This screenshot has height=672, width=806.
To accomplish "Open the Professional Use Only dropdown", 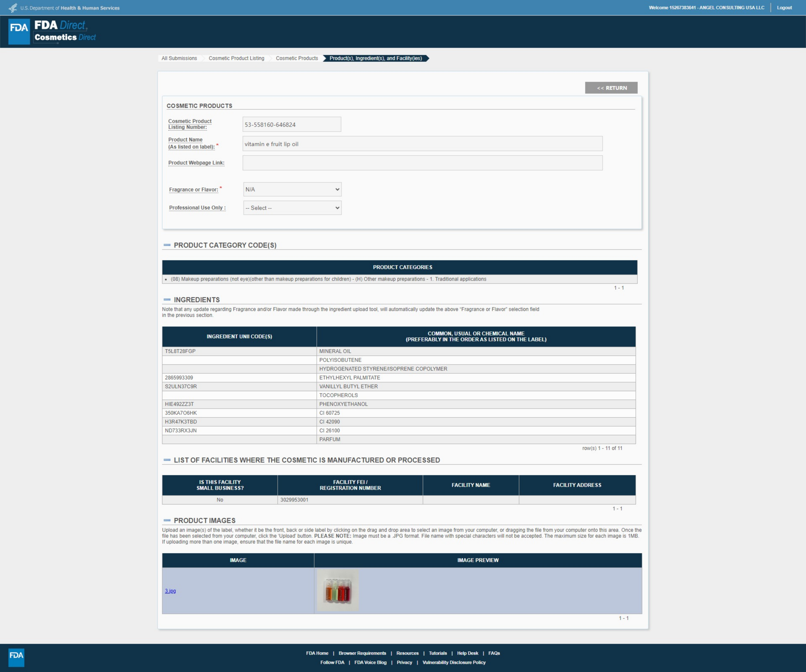I will [292, 208].
